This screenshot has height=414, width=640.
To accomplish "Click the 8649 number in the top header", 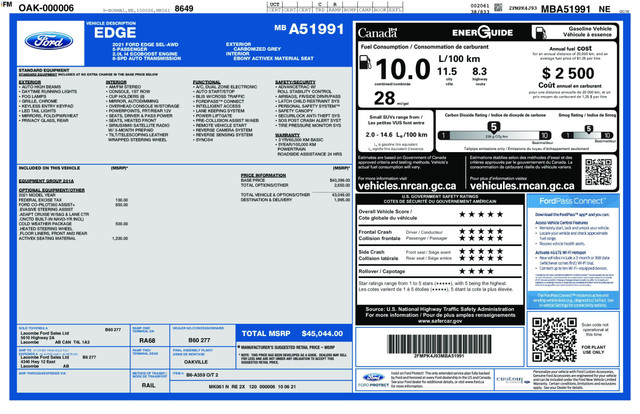I will 184,8.
